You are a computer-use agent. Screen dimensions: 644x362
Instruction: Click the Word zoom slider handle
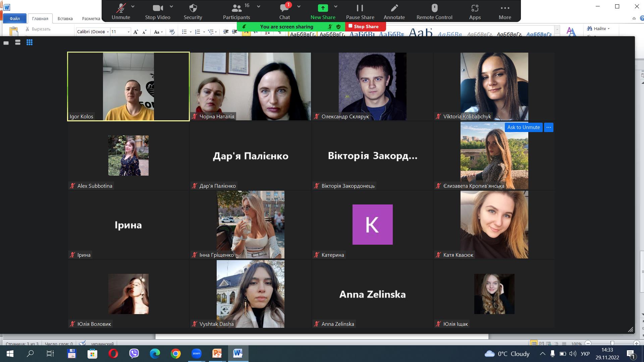coord(612,343)
